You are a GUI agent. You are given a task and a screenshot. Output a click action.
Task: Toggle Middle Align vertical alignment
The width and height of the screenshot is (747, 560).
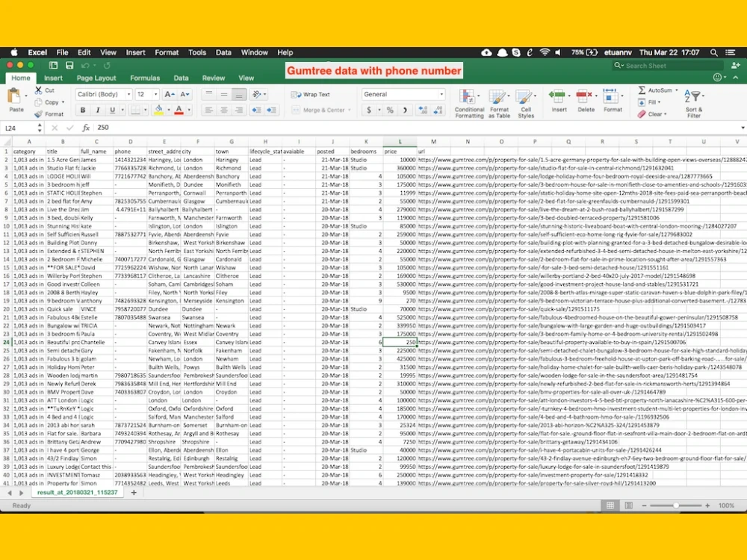click(223, 94)
